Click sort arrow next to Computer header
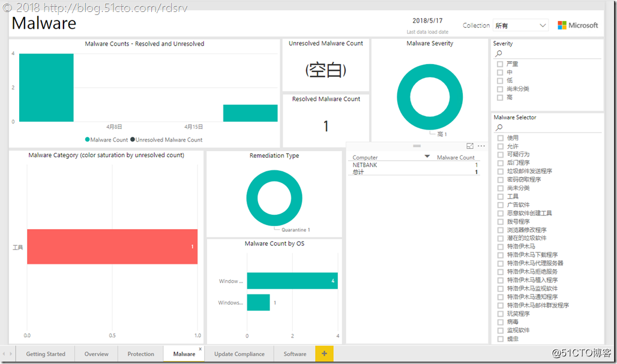Image resolution: width=617 pixels, height=364 pixels. click(x=427, y=157)
